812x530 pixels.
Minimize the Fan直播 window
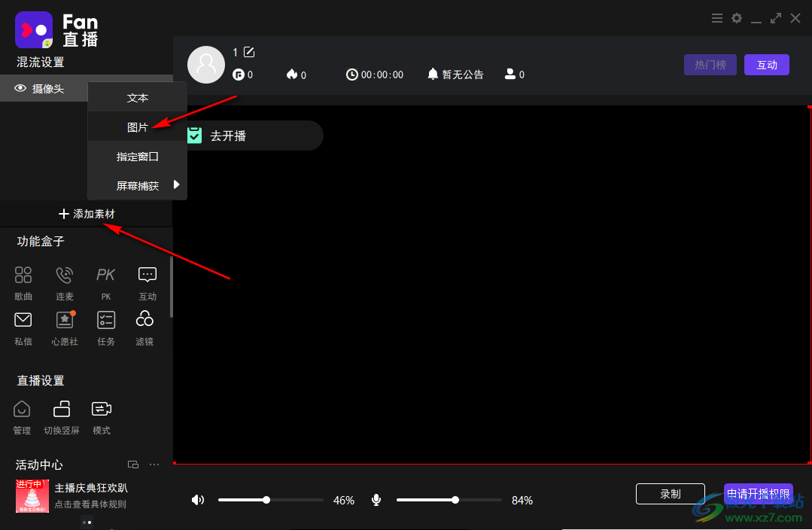point(756,22)
